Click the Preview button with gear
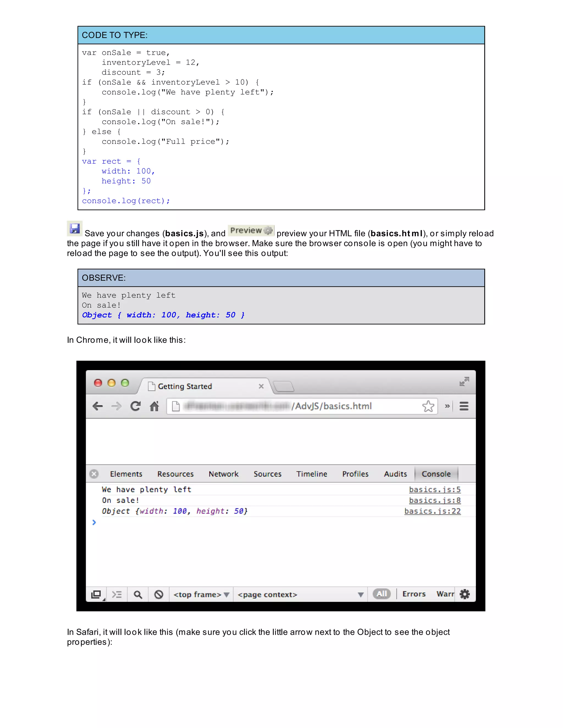Viewport: 563px width, 728px height. (251, 230)
